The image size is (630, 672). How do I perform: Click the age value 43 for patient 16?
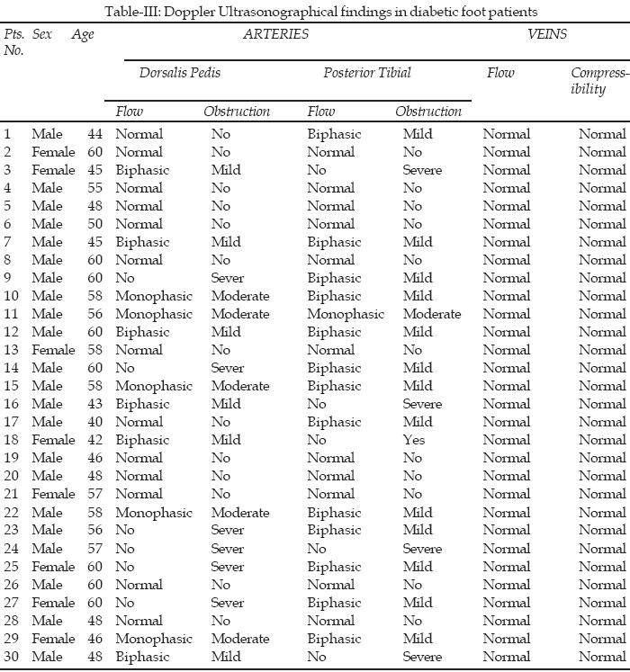coord(94,404)
